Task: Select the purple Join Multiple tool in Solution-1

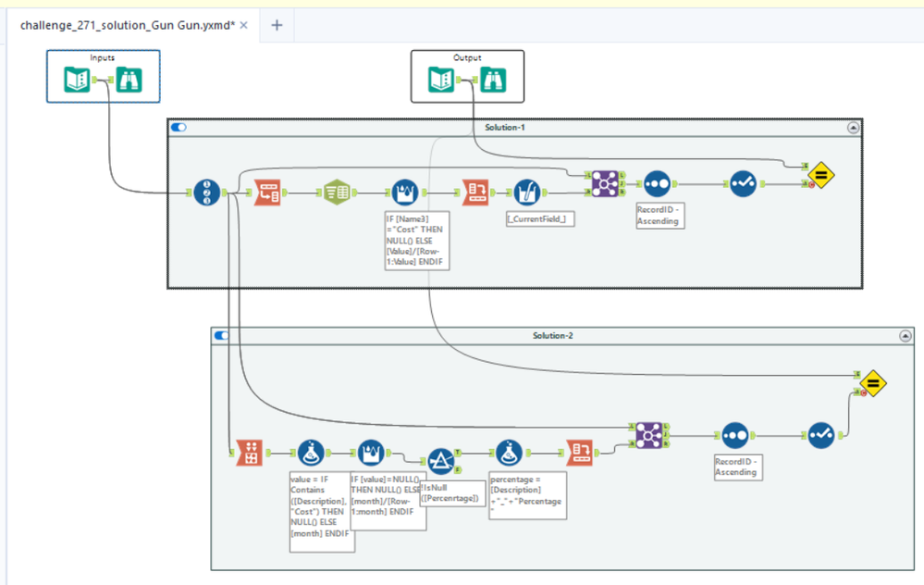Action: (605, 183)
